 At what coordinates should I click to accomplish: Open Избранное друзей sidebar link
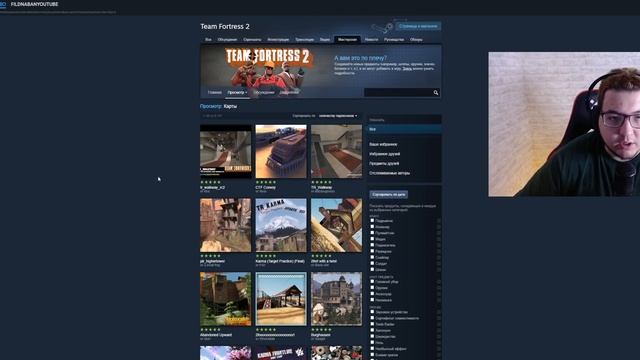tap(384, 154)
